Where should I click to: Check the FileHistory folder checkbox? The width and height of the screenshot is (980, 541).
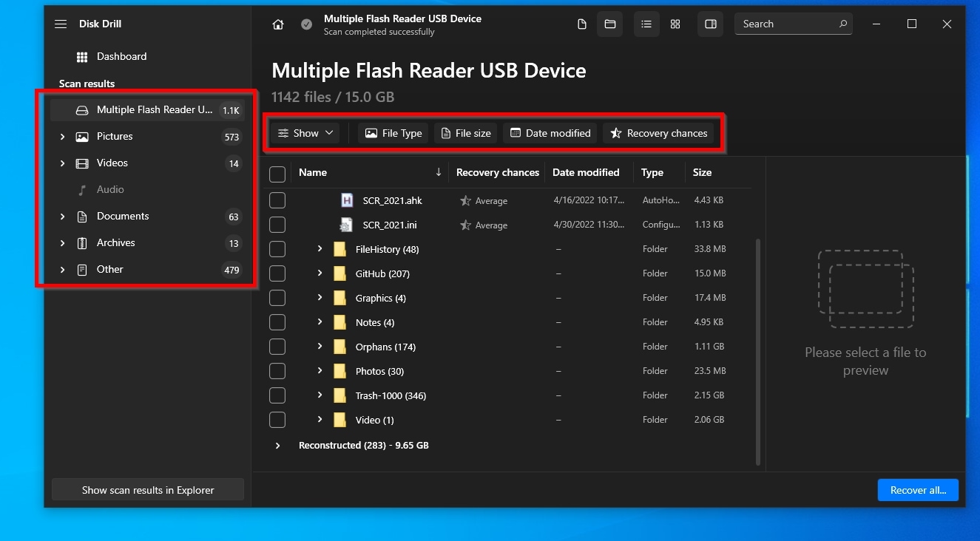(277, 249)
